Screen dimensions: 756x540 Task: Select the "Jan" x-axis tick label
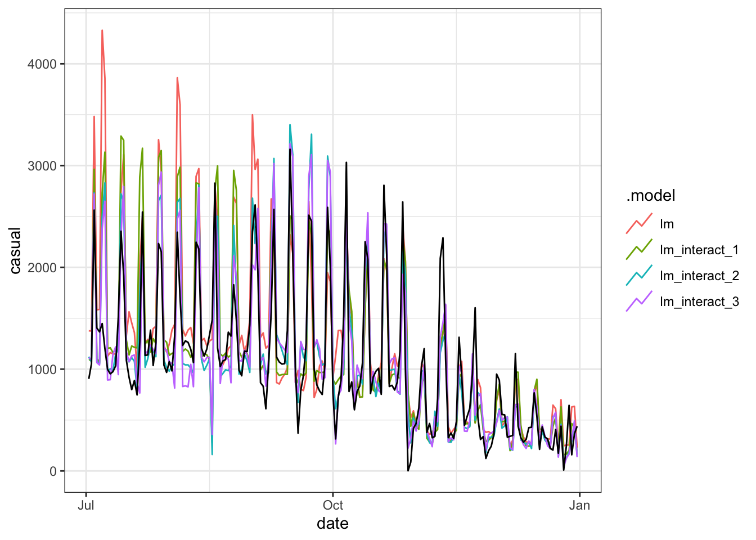click(x=579, y=505)
